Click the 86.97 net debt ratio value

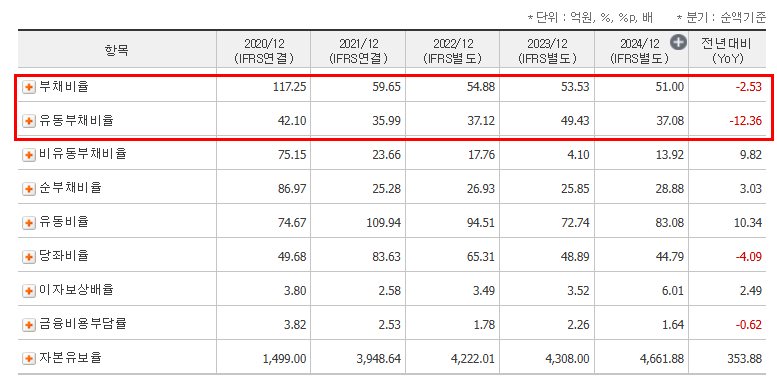(x=293, y=189)
